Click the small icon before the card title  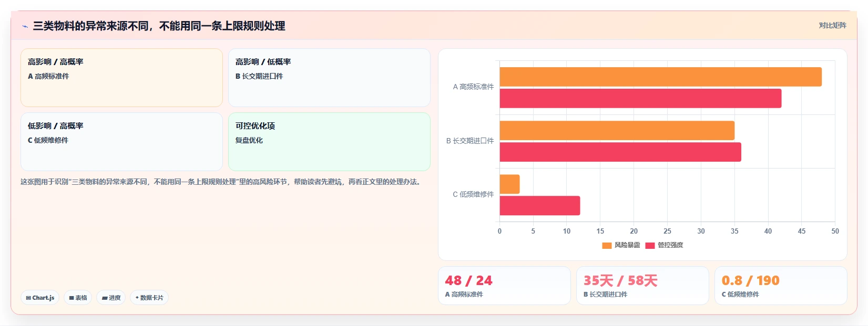point(25,26)
